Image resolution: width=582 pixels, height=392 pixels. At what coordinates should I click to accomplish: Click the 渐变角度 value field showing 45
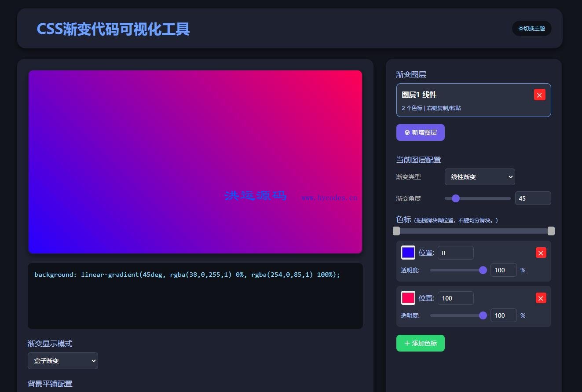pyautogui.click(x=533, y=198)
